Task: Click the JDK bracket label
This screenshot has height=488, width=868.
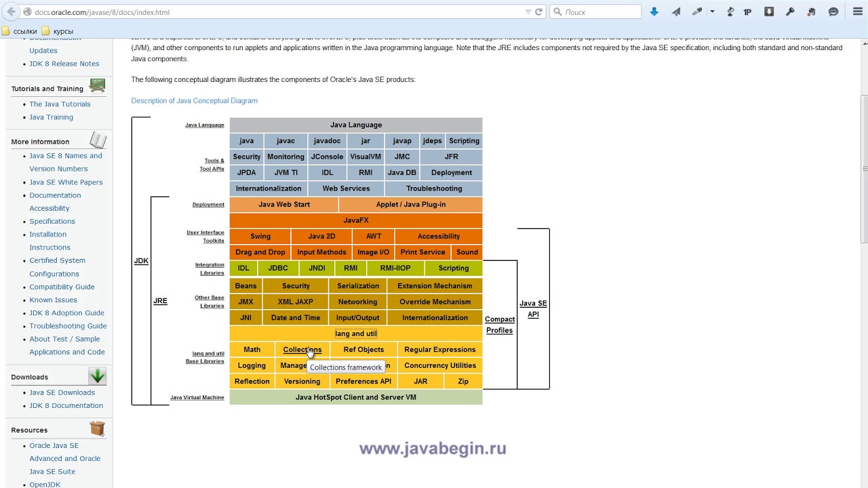Action: coord(141,261)
